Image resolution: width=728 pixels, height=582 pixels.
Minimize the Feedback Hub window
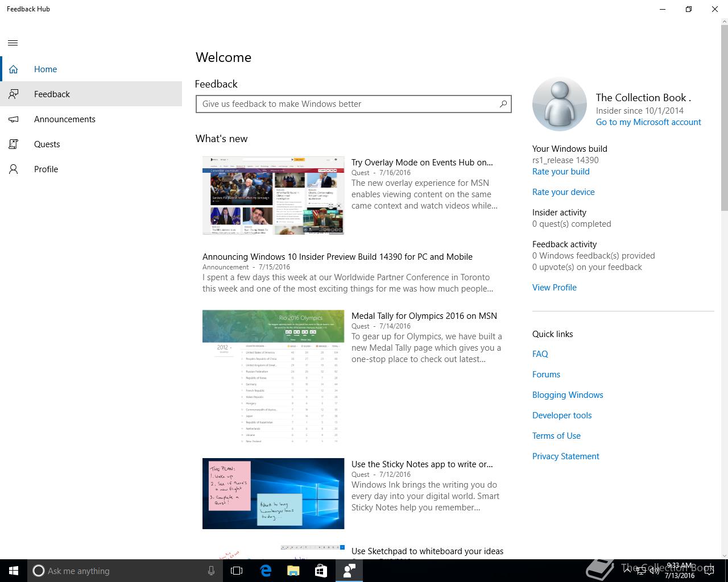coord(663,9)
